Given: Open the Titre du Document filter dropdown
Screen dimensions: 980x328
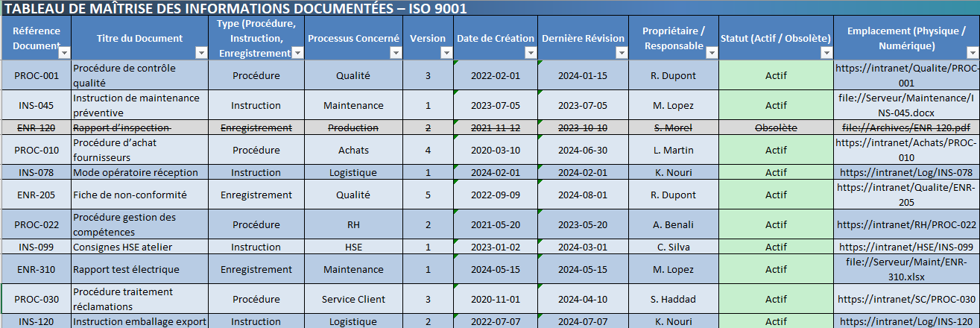Looking at the screenshot, I should coord(200,52).
